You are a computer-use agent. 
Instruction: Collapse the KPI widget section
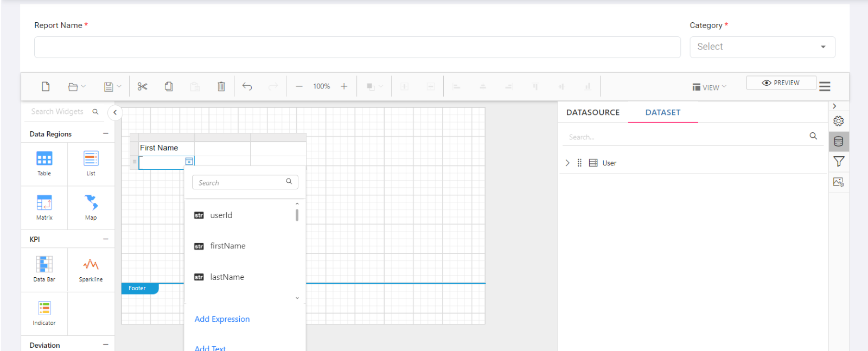[106, 239]
